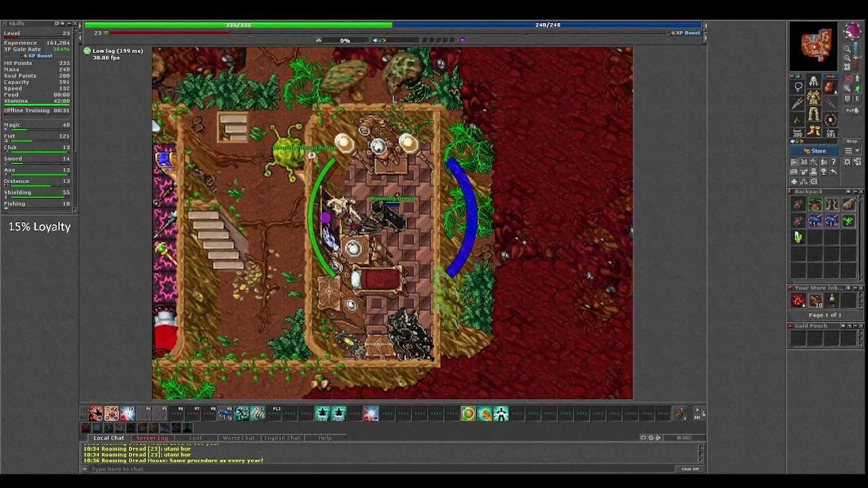Click the blue mana bar 240/240
The width and height of the screenshot is (868, 488).
point(547,25)
